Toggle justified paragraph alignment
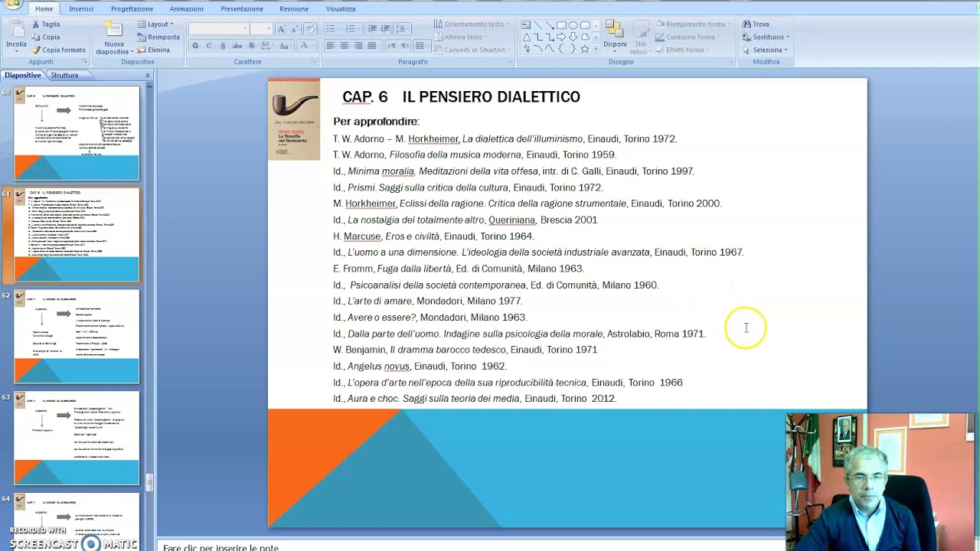Viewport: 980px width, 551px height. (x=372, y=46)
